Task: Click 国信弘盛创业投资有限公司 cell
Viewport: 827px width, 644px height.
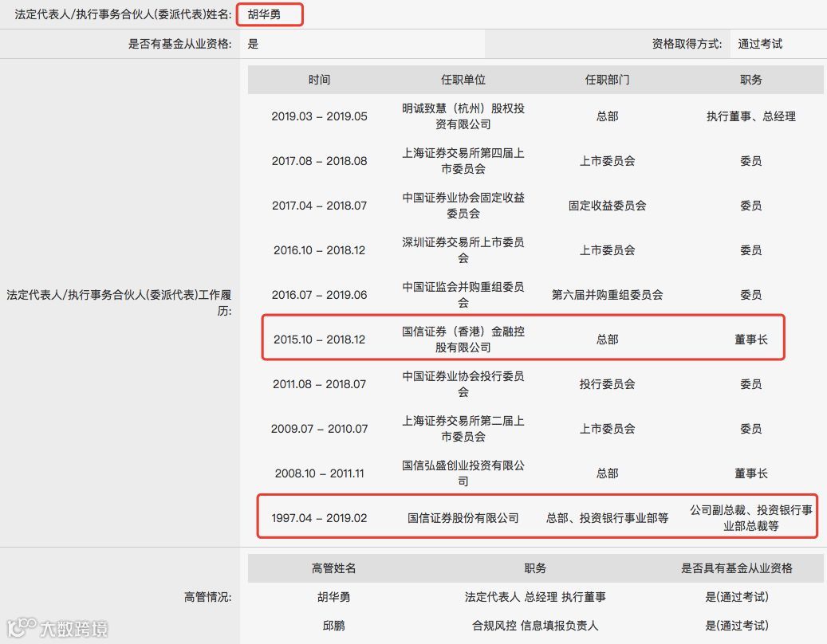Action: pyautogui.click(x=463, y=473)
